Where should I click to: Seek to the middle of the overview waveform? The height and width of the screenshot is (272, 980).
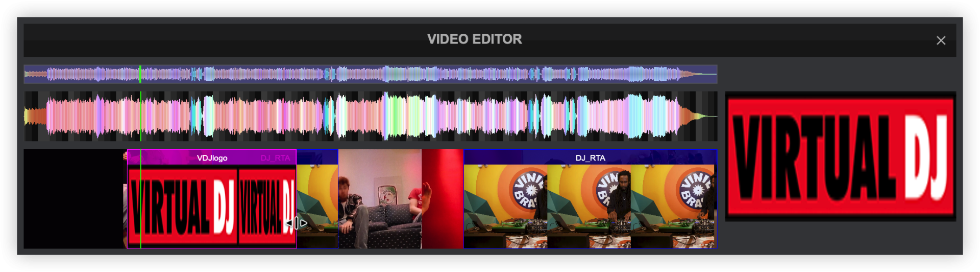371,74
